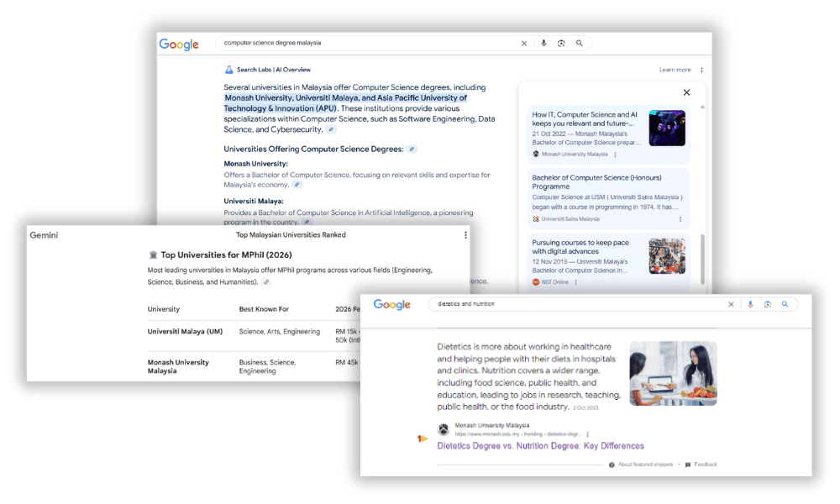840x504 pixels.
Task: Click the citation link icon after 'Cybersecurity.'
Action: pos(331,130)
